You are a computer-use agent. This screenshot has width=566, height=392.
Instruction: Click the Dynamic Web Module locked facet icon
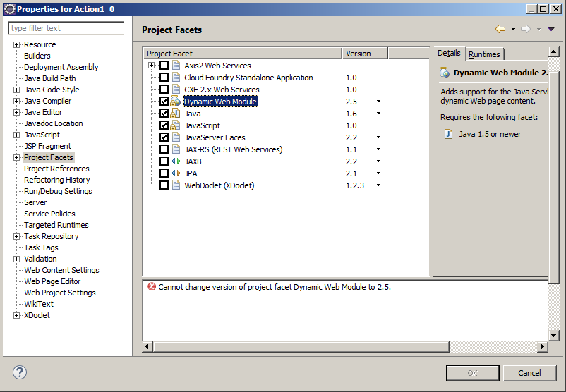click(x=176, y=102)
